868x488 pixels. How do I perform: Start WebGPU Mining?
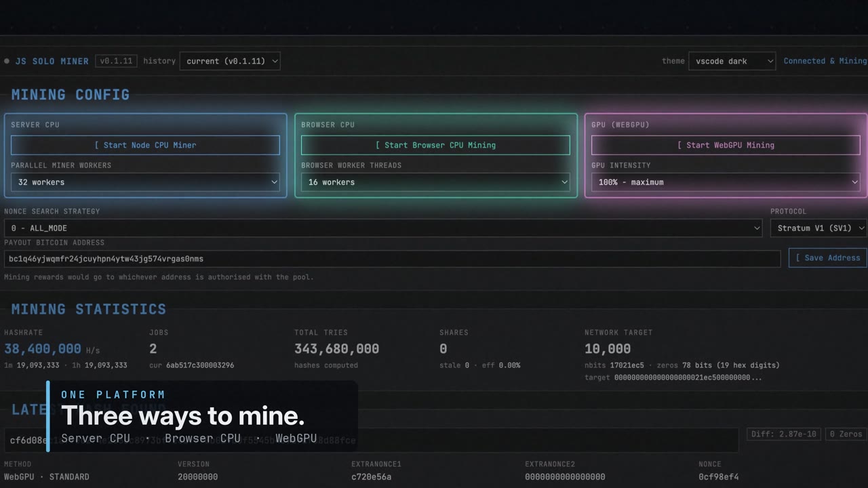(726, 145)
